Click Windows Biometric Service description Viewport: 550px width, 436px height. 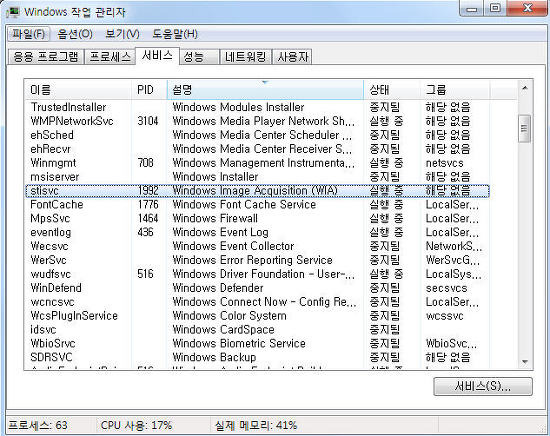point(239,343)
